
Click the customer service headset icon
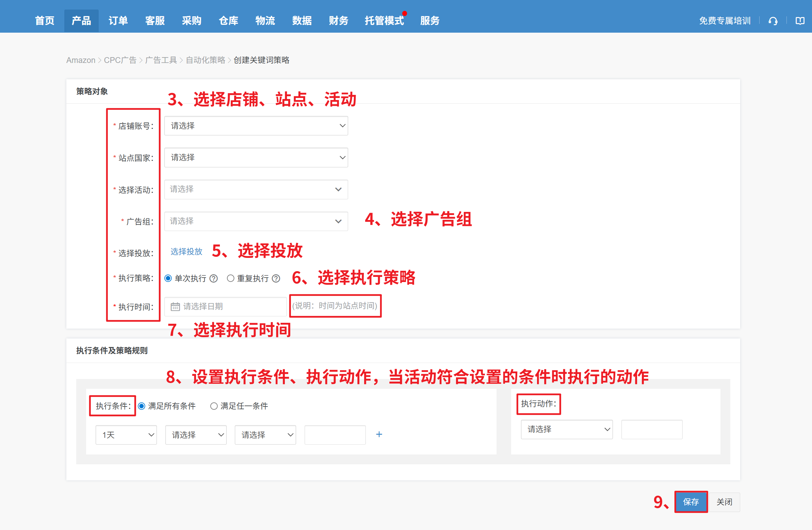[773, 21]
